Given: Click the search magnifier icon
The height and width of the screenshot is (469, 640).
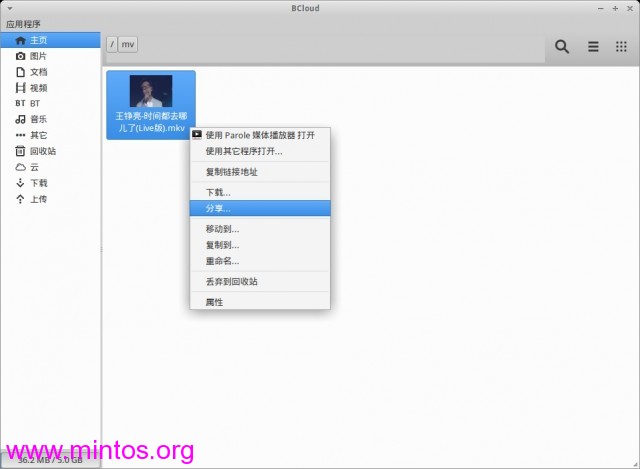Looking at the screenshot, I should [562, 47].
